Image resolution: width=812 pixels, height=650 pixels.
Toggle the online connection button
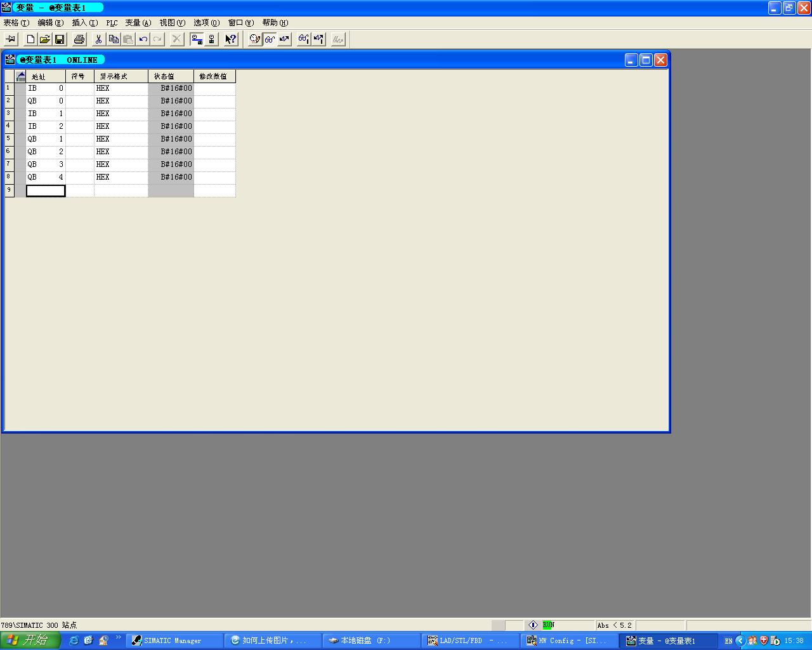point(197,39)
